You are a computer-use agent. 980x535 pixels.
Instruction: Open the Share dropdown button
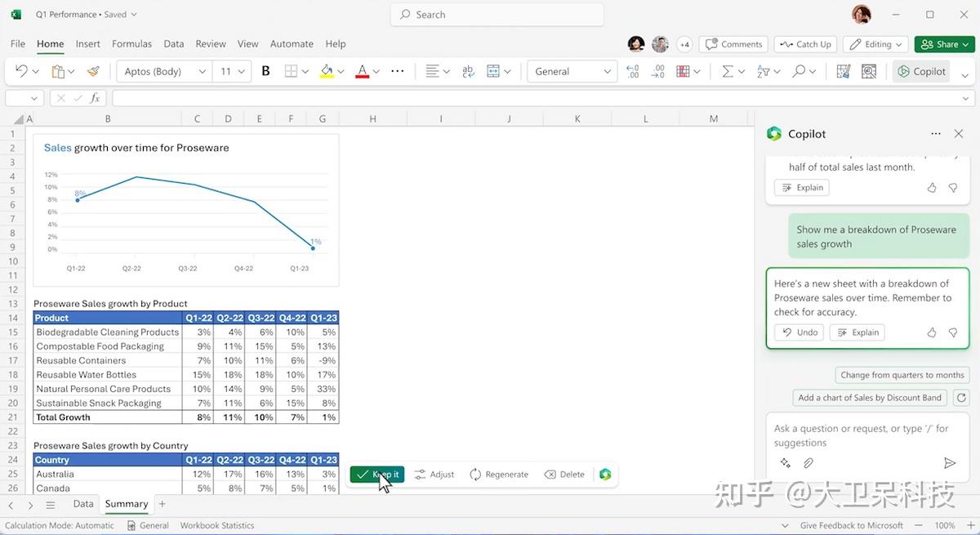point(945,44)
